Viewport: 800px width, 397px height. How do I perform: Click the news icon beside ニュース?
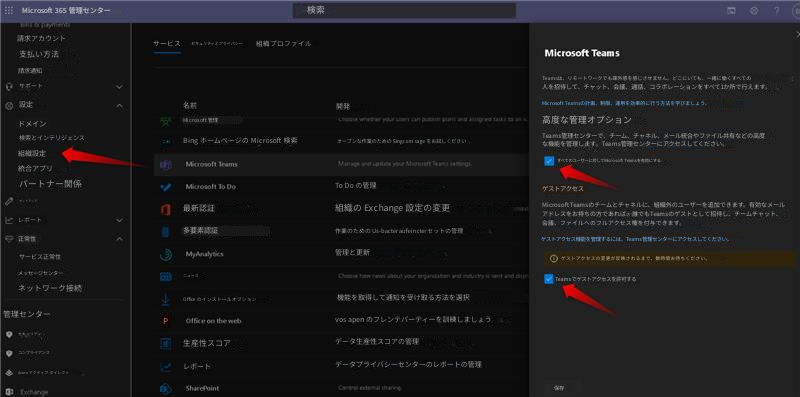(165, 277)
